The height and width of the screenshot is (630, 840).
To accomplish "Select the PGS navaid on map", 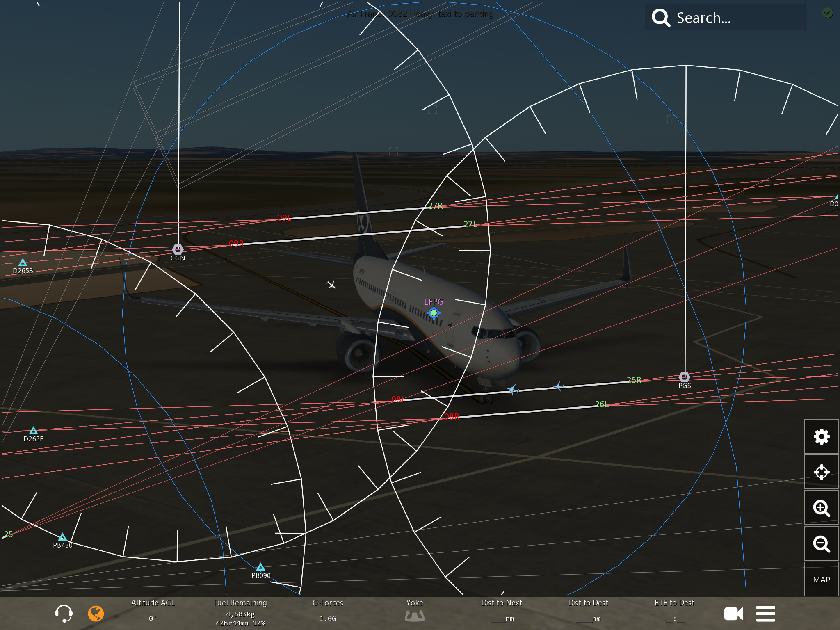I will pyautogui.click(x=684, y=377).
